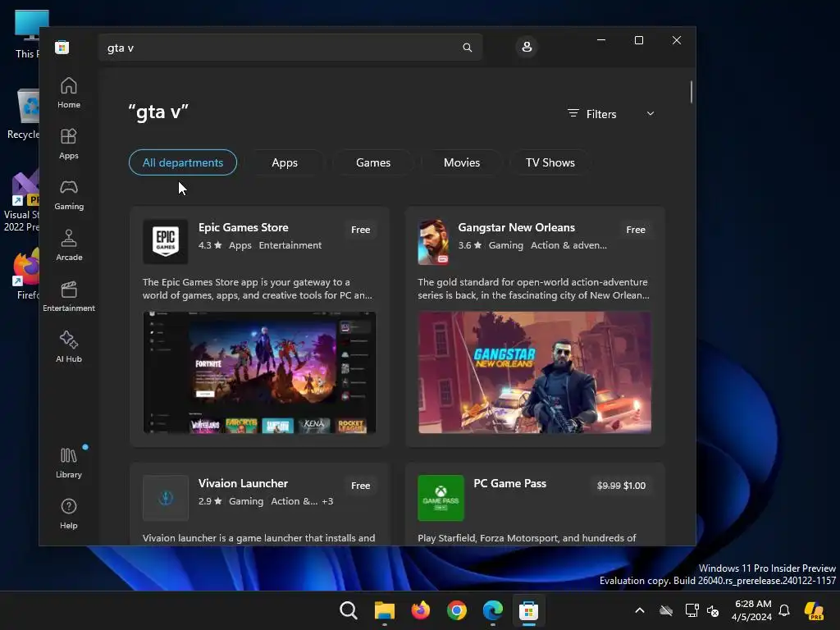Screen dimensions: 840x630
Task: Select the All departments filter tab
Action: (x=183, y=162)
